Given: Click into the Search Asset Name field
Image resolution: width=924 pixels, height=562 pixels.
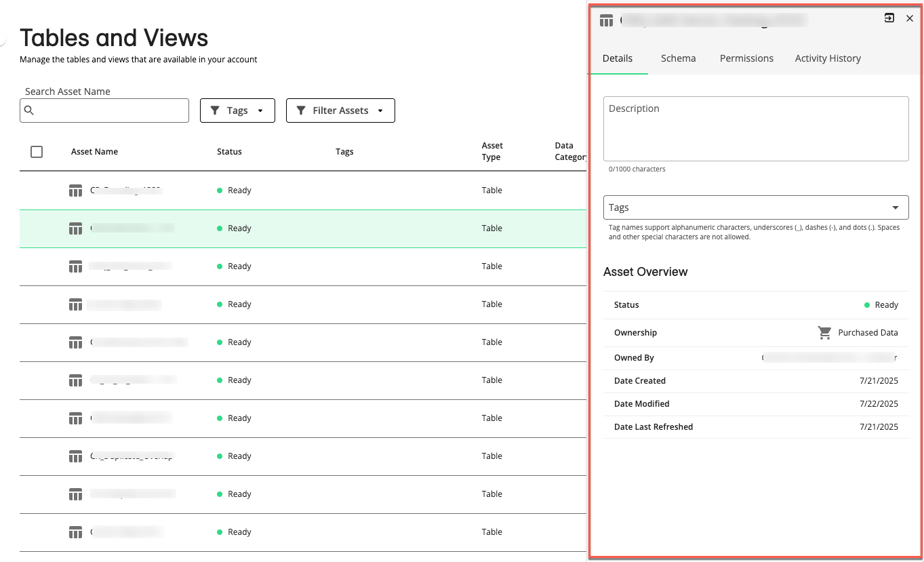Looking at the screenshot, I should point(104,111).
